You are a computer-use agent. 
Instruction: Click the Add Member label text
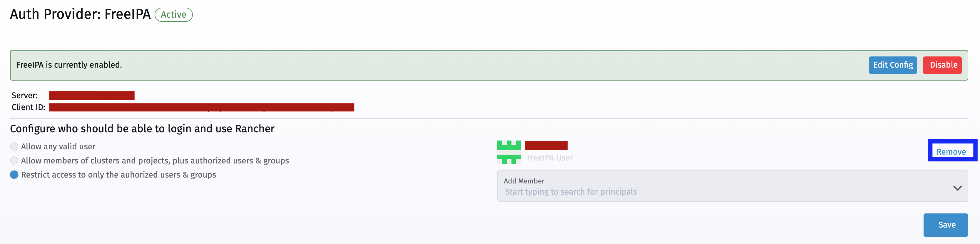point(524,181)
